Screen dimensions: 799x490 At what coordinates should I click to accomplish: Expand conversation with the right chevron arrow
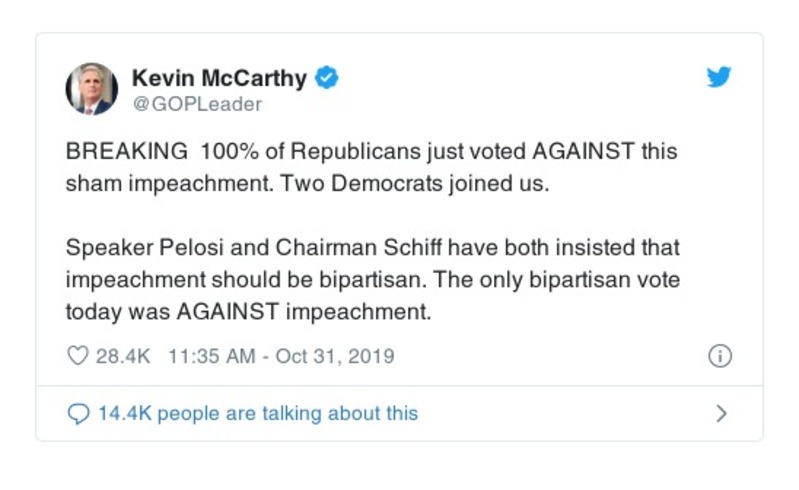point(722,413)
